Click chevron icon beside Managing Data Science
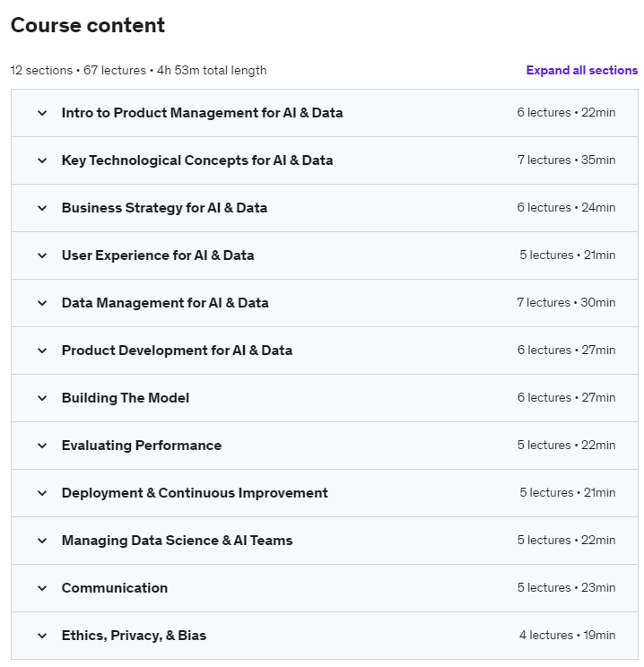This screenshot has width=644, height=667. tap(42, 541)
